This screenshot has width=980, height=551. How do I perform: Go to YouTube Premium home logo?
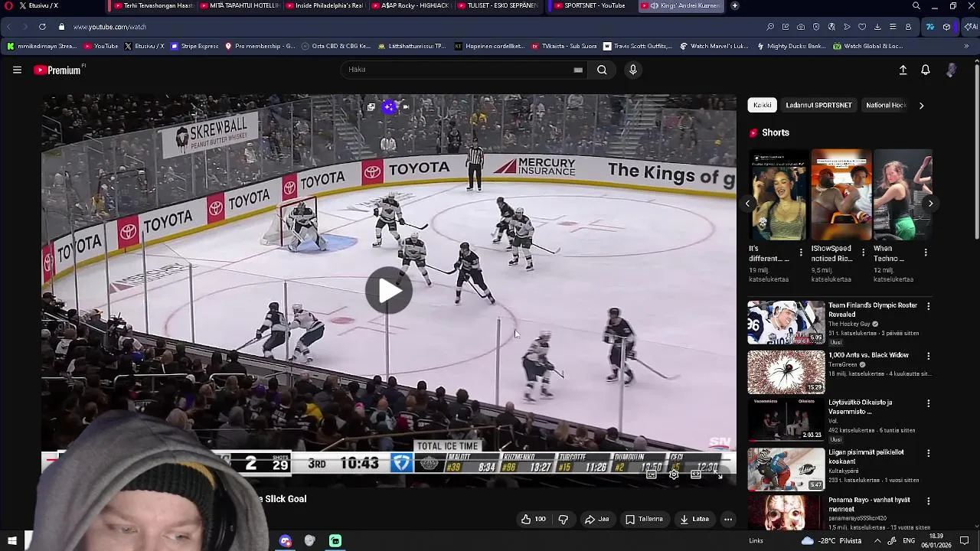coord(59,70)
